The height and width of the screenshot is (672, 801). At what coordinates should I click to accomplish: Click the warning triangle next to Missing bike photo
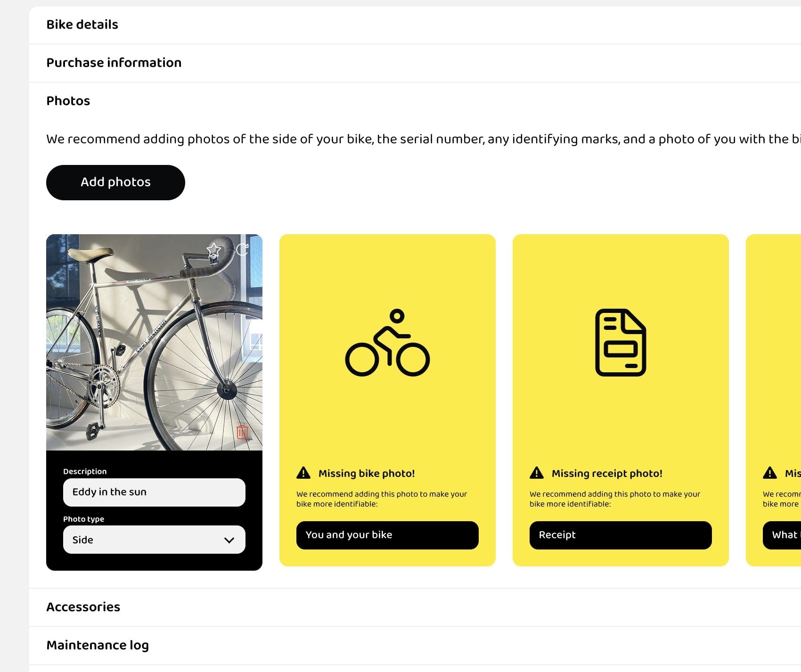(303, 472)
